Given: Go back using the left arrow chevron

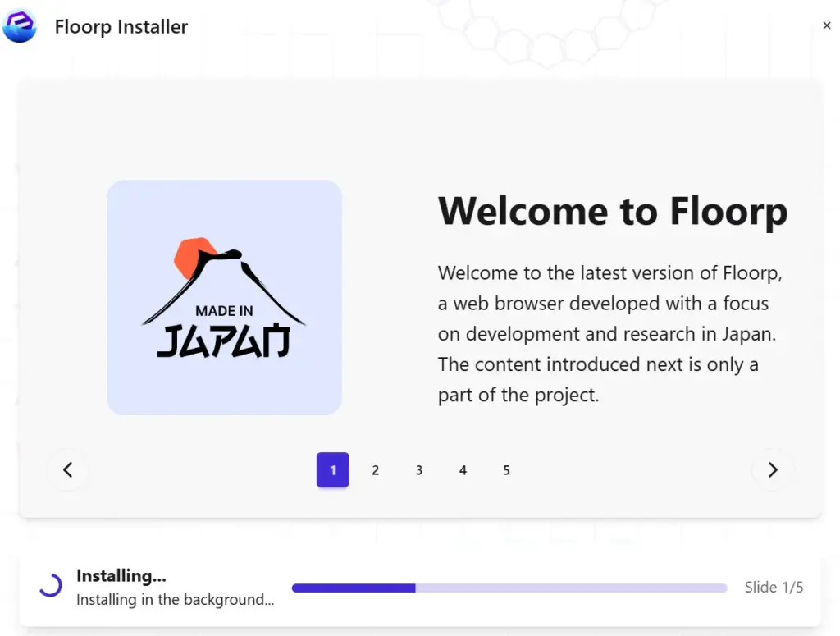Looking at the screenshot, I should [68, 469].
